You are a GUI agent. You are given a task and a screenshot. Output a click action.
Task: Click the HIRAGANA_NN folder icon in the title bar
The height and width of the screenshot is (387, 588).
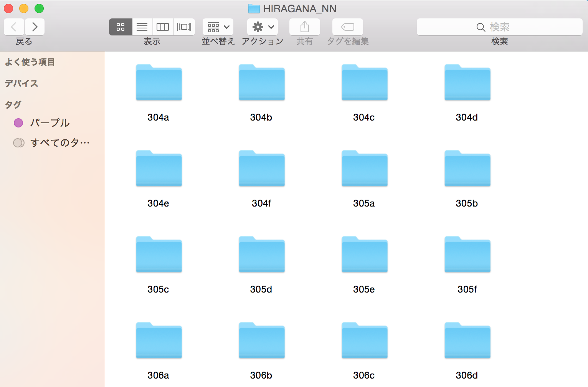coord(254,8)
